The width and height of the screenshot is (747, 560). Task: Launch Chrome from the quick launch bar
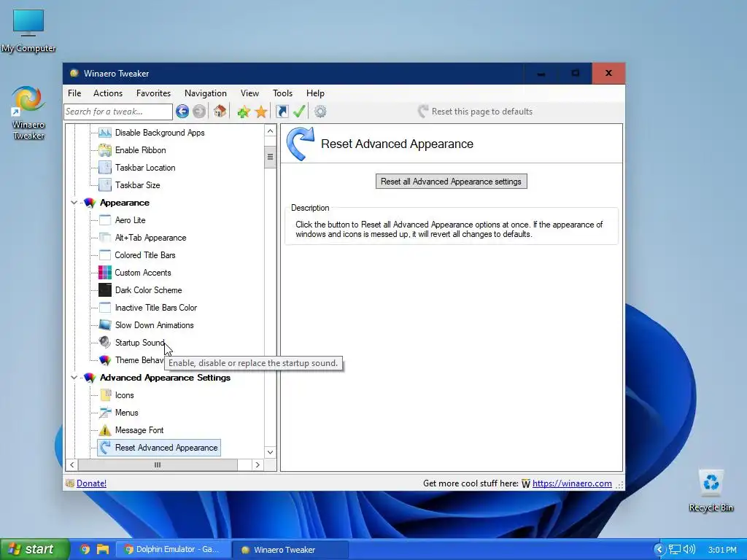click(85, 549)
